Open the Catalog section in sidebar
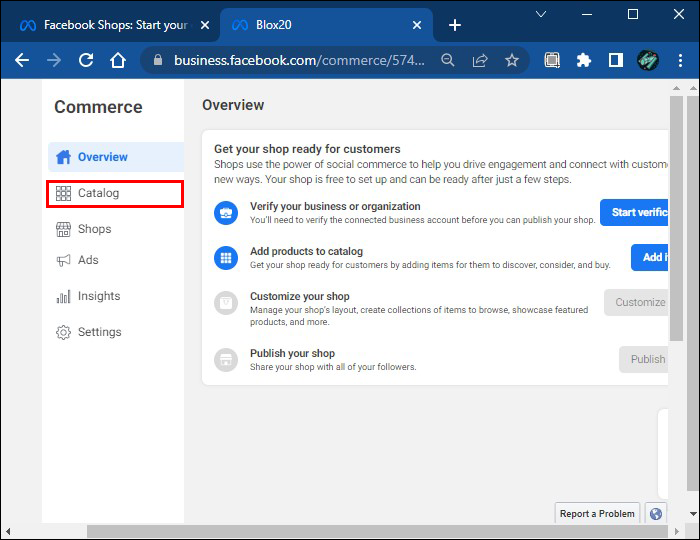Viewport: 700px width, 540px height. [98, 193]
